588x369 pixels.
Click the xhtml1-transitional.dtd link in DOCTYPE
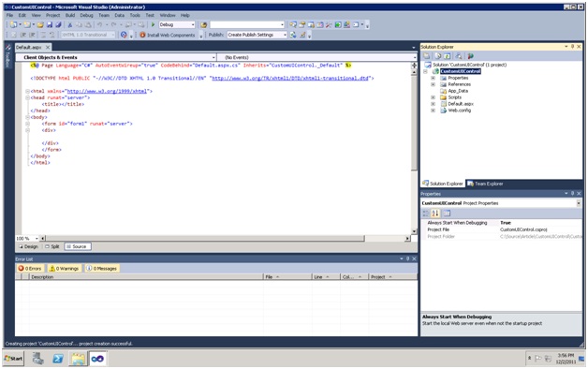pos(290,79)
